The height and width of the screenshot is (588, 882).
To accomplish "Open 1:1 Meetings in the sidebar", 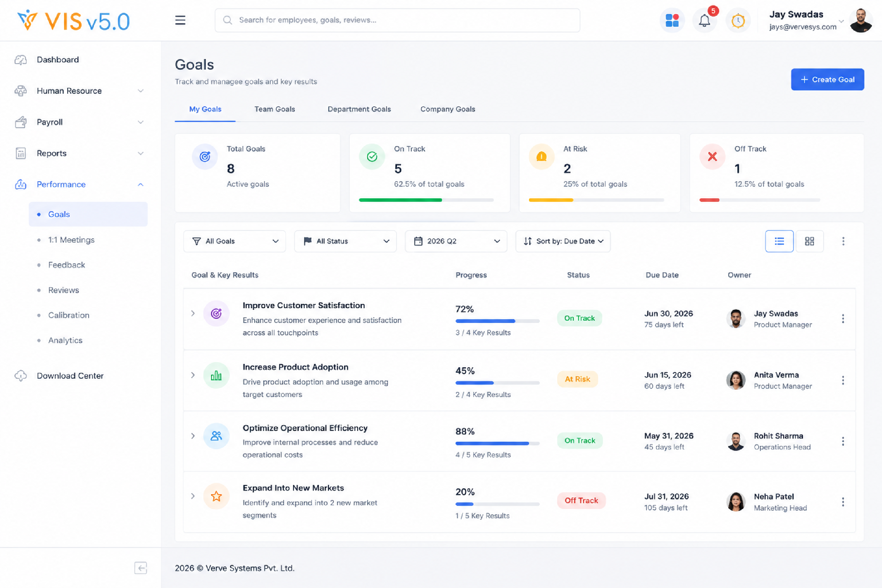I will coord(71,240).
